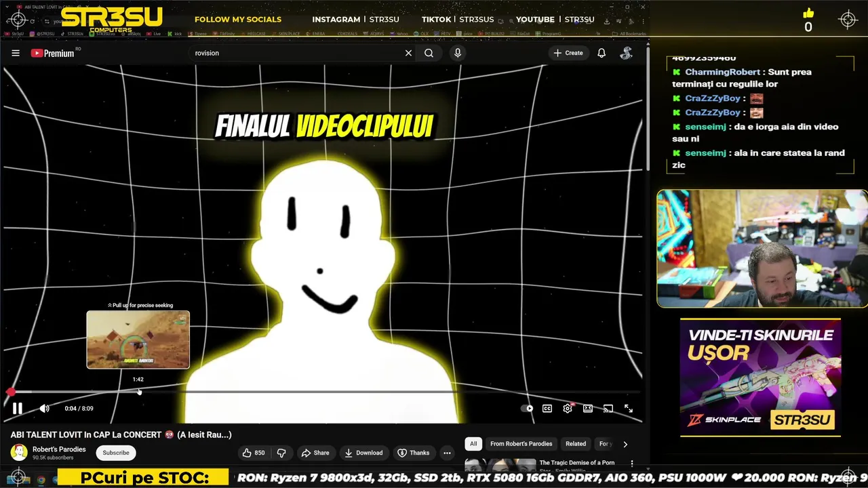
Task: Switch player to theater mode
Action: coord(588,408)
